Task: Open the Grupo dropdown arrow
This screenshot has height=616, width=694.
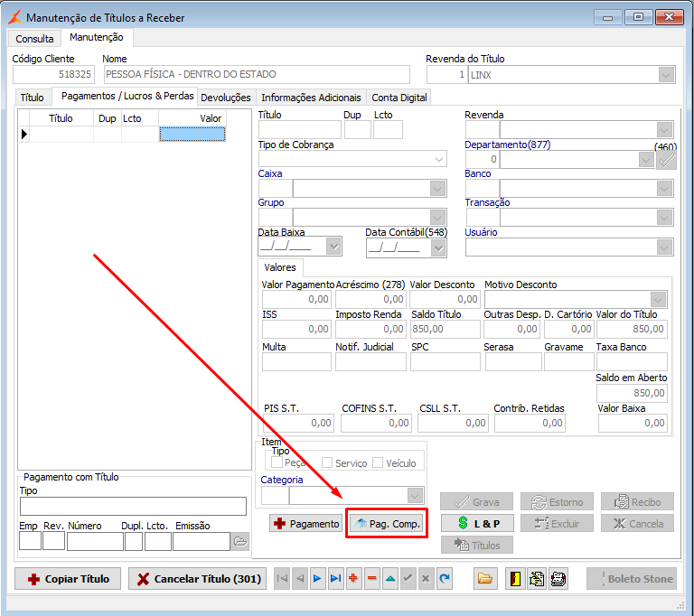Action: click(x=437, y=218)
